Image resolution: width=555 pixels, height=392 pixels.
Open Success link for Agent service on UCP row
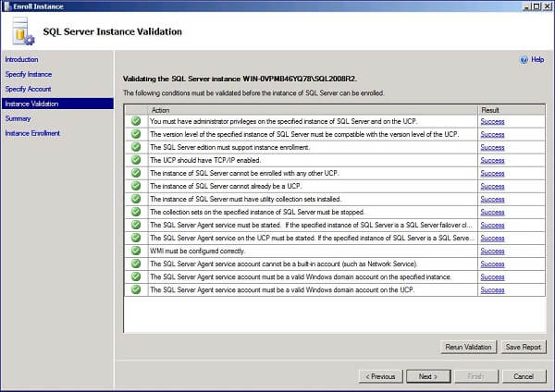click(492, 239)
